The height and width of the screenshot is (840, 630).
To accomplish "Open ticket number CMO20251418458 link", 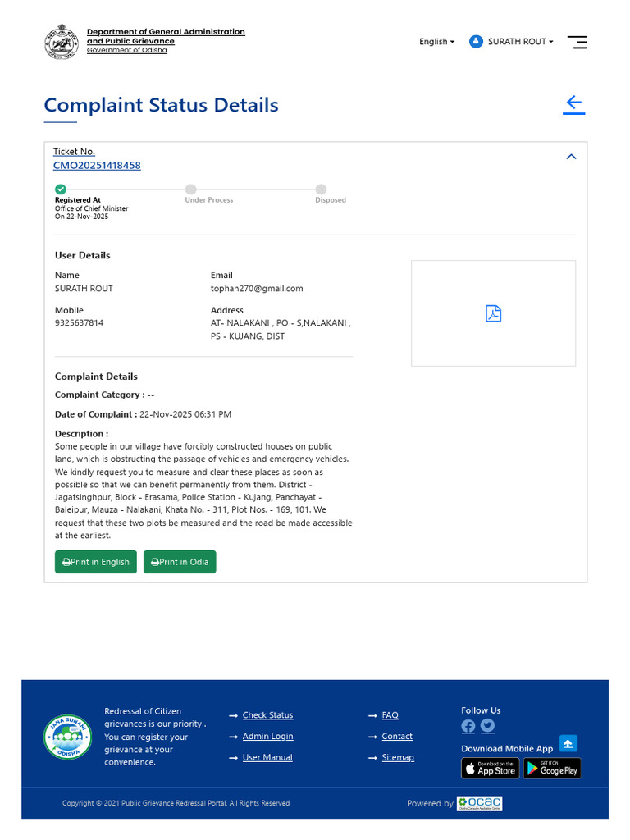I will (x=97, y=166).
